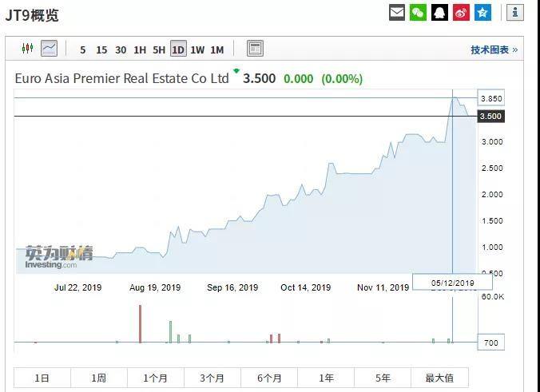Show the 最大值 full range
This screenshot has height=392, width=540.
click(x=439, y=378)
